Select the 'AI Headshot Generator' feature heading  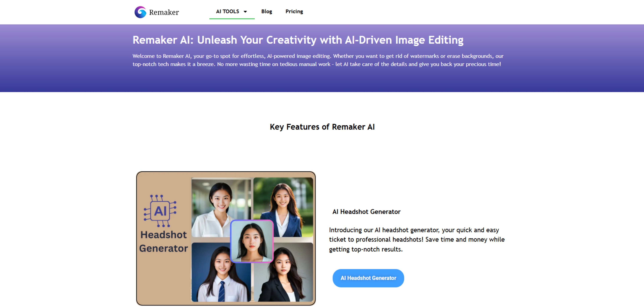(366, 212)
